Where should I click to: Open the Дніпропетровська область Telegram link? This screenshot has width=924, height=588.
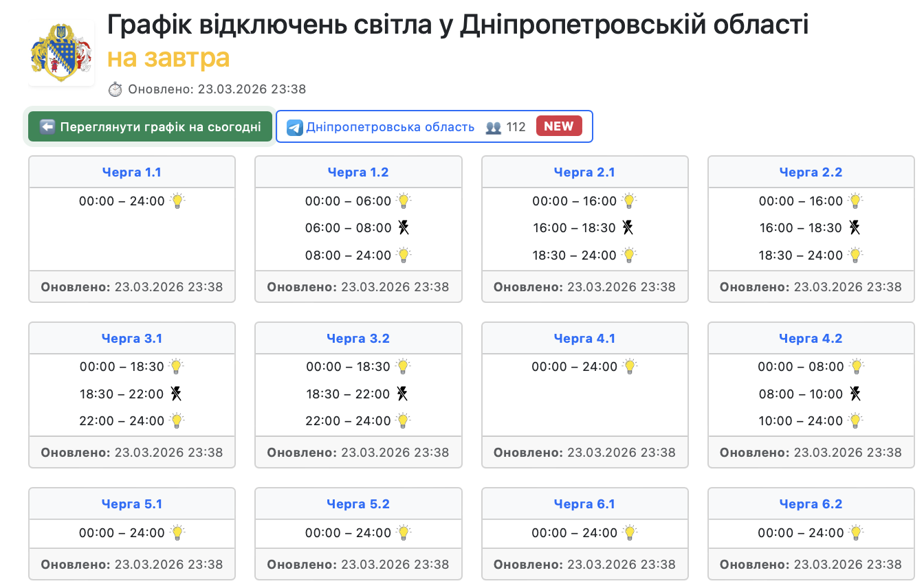click(x=390, y=127)
